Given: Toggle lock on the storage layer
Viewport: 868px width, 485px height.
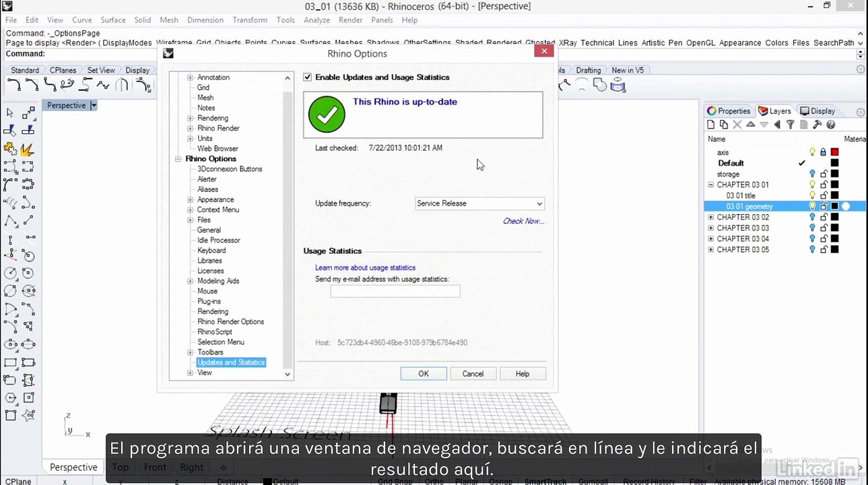Looking at the screenshot, I should 823,174.
